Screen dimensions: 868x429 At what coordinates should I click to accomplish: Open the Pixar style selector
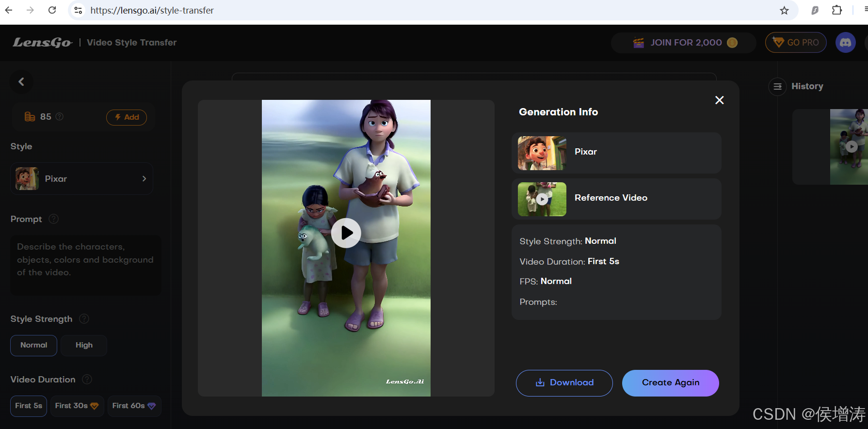(x=81, y=179)
